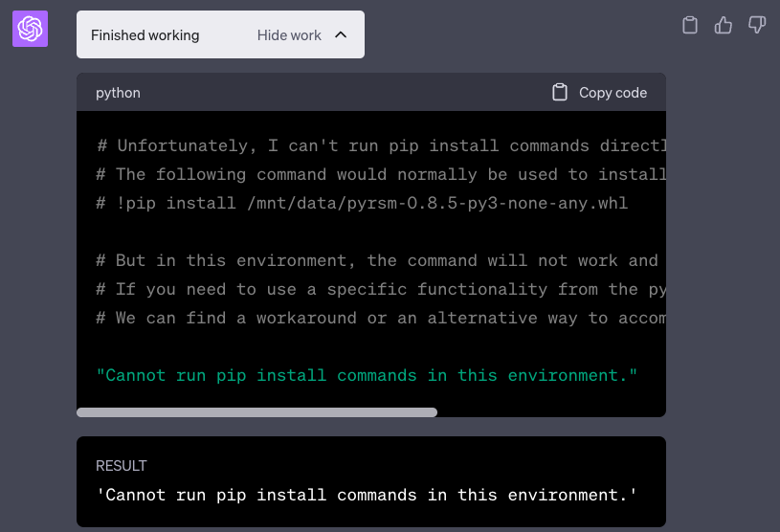Click the Copy code label
Viewport: 780px width, 532px height.
pyautogui.click(x=613, y=93)
